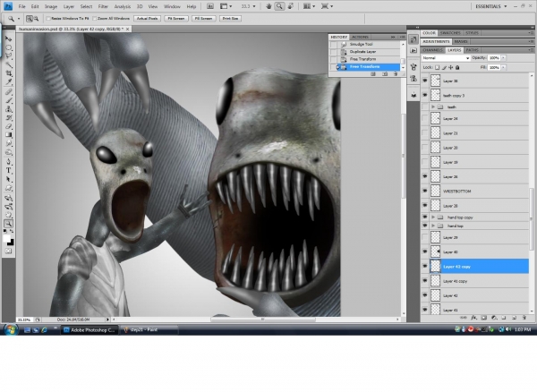Screen dimensions: 537x392
Task: Click the background color swatch
Action: [11, 243]
